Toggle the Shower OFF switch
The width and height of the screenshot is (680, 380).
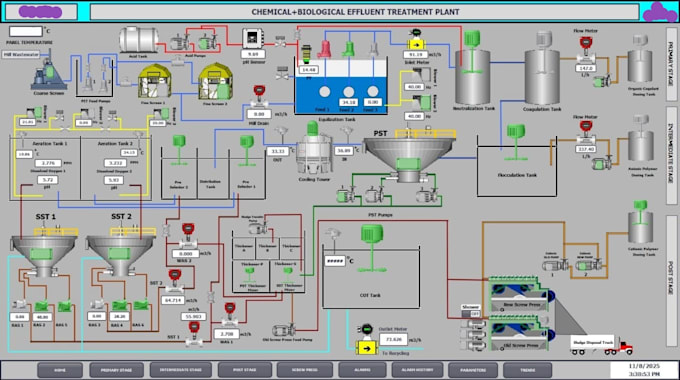(x=471, y=314)
